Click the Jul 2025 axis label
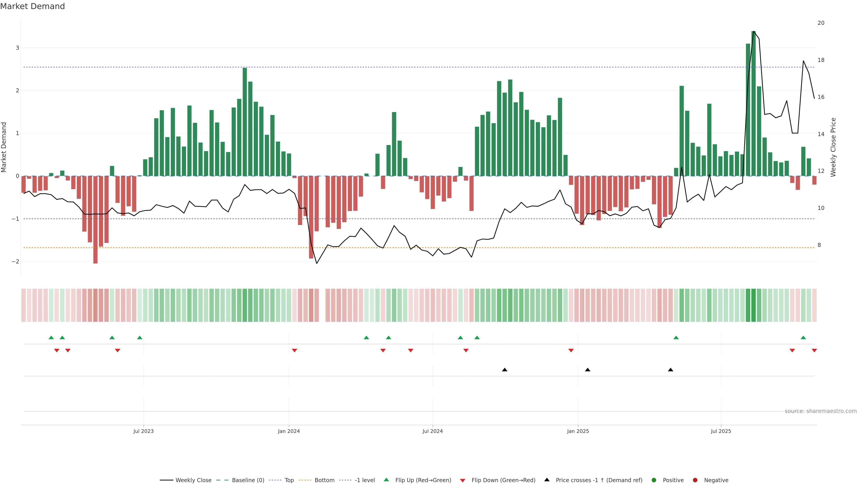The height and width of the screenshot is (488, 868). pos(721,432)
